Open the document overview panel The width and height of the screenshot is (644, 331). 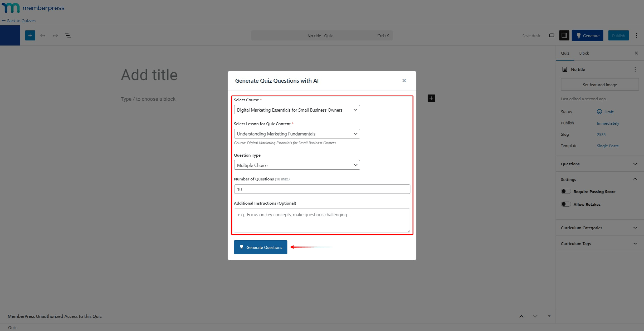point(68,35)
